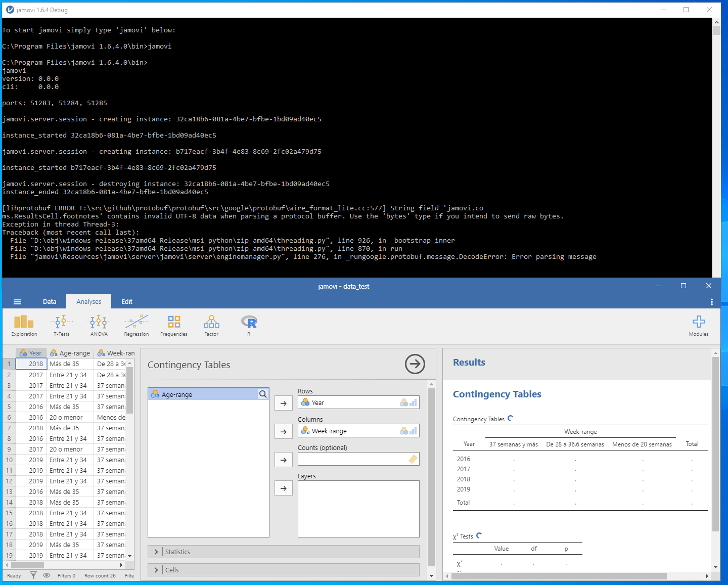
Task: Select row number 10 header
Action: click(9, 460)
